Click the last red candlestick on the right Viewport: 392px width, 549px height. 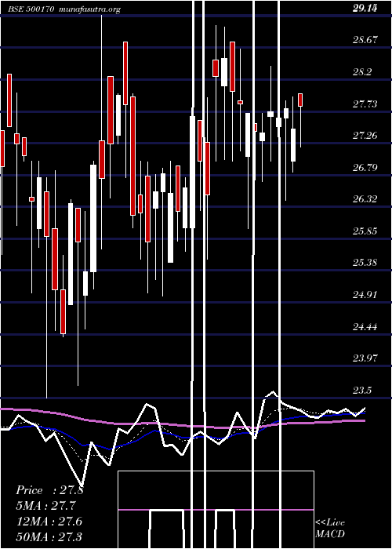coord(300,100)
